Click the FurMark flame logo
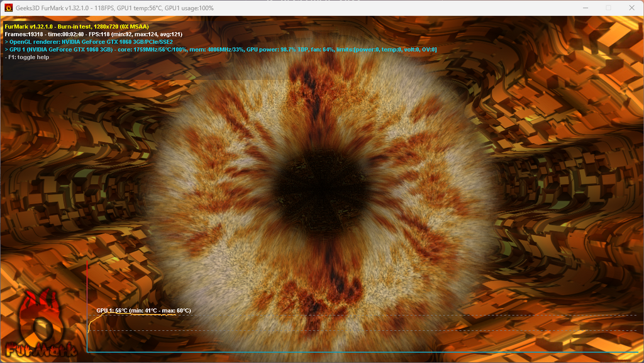This screenshot has width=644, height=363. pyautogui.click(x=41, y=323)
